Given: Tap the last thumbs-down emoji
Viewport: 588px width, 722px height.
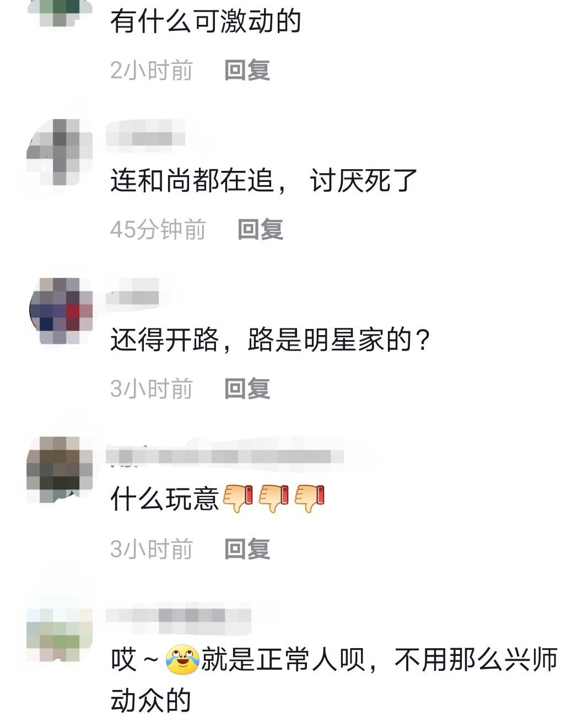Looking at the screenshot, I should 310,498.
